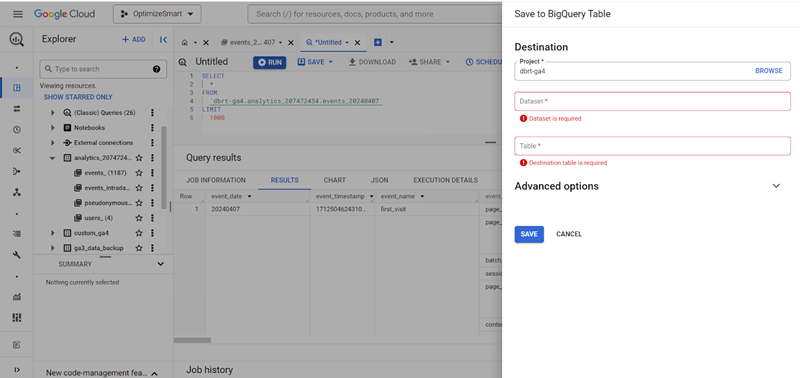Open the event_date column menu arrow

pos(249,196)
